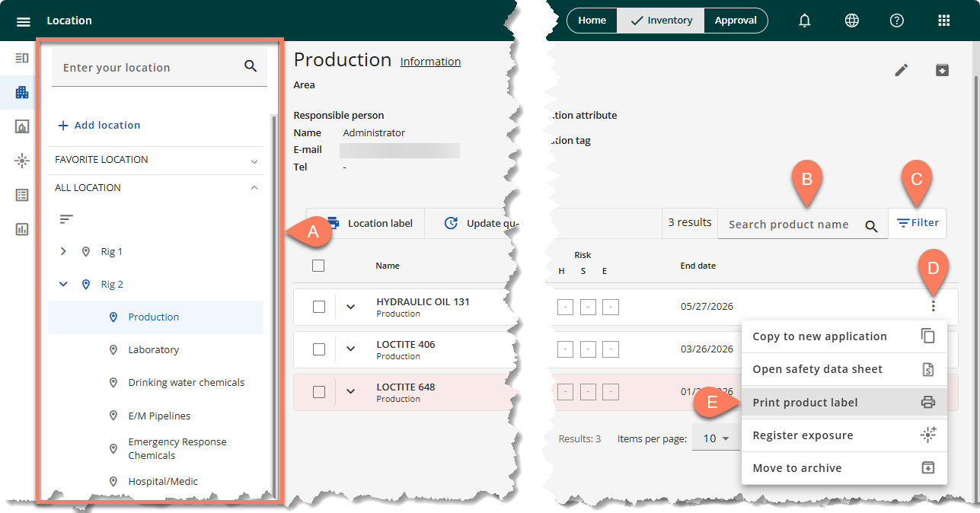The width and height of the screenshot is (980, 513).
Task: Open the hamburger main menu
Action: tap(24, 21)
